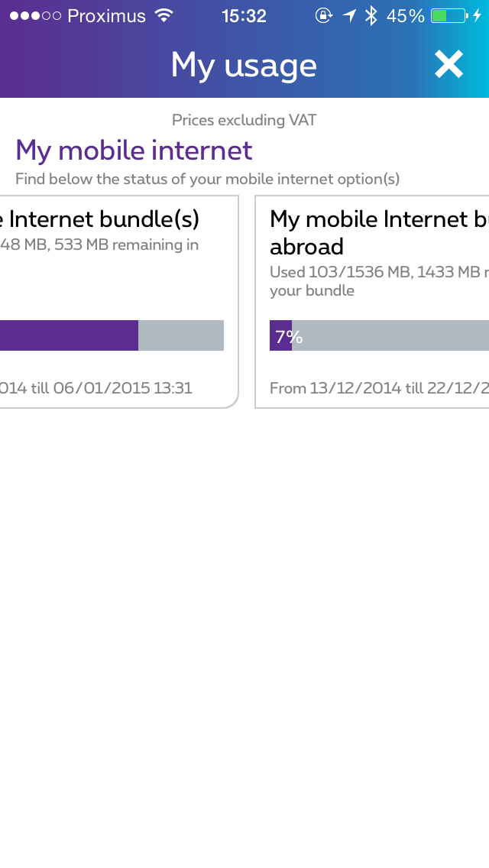Viewport: 489px width, 868px height.
Task: Tap the Used 103/1536 MB text
Action: [344, 272]
